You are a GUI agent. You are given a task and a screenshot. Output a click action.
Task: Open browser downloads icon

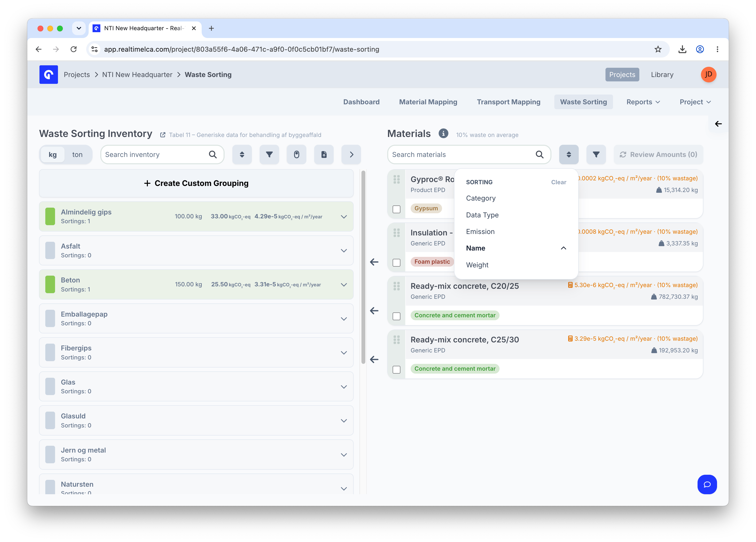tap(682, 49)
